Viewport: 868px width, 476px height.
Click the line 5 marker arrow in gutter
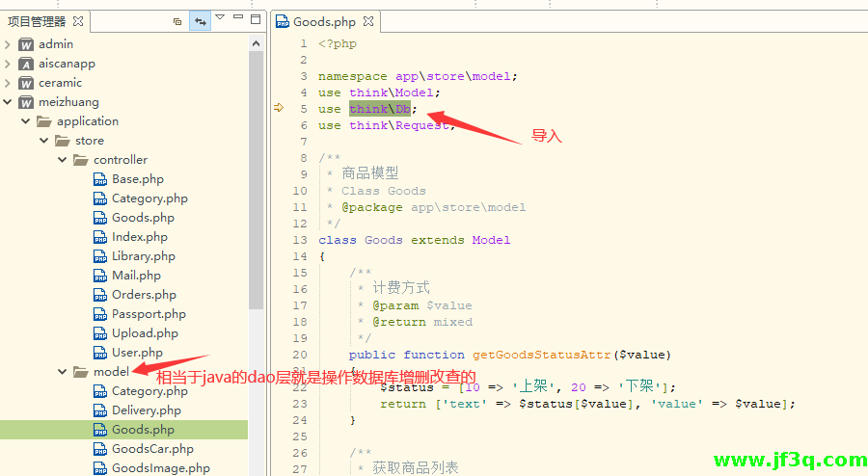279,108
